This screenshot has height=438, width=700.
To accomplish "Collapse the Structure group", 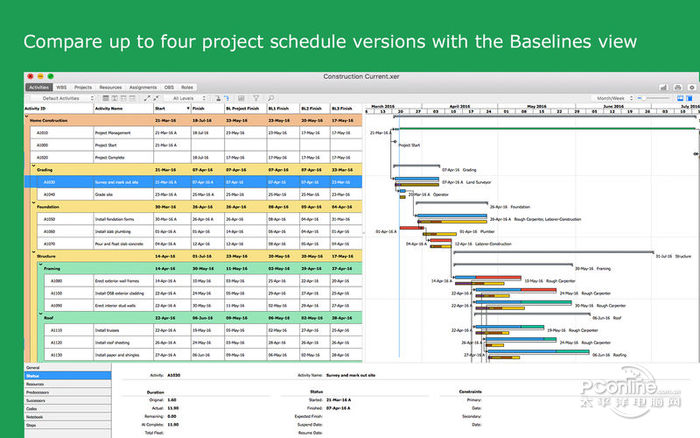I will pos(33,252).
